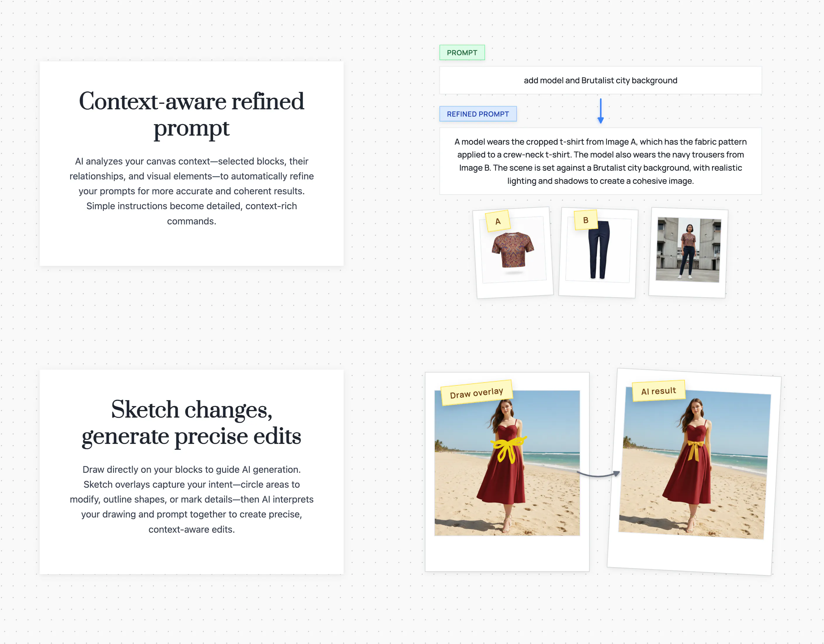824x644 pixels.
Task: Click the green PROMPT label tag
Action: click(x=462, y=53)
